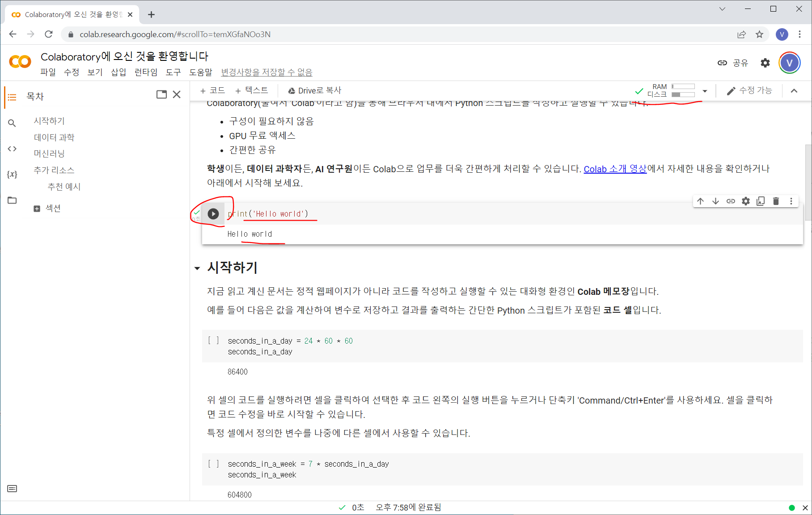Open notebook settings gear in header

[765, 63]
